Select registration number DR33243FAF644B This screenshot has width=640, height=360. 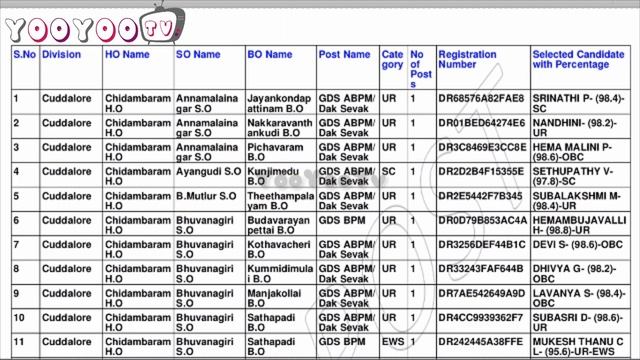click(x=481, y=269)
